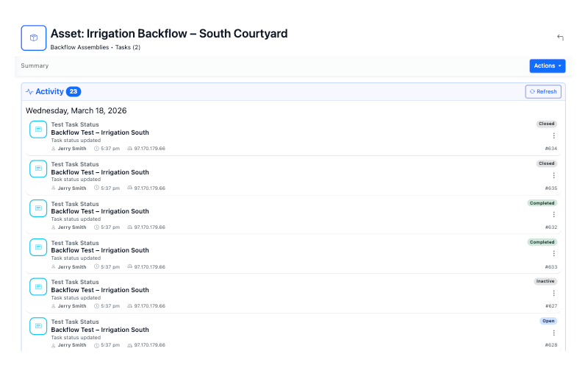Open kebab menu for entry #632
This screenshot has height=368, width=588.
click(x=554, y=214)
